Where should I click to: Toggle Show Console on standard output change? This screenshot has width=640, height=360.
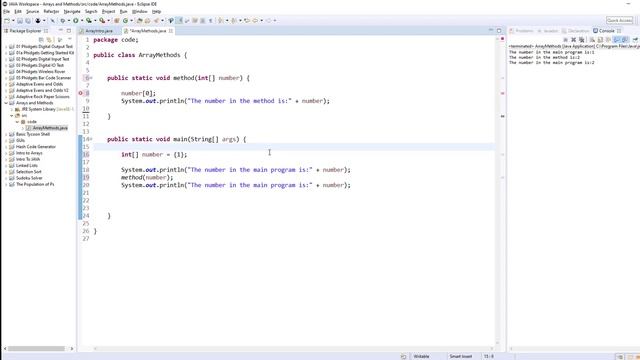coord(616,40)
